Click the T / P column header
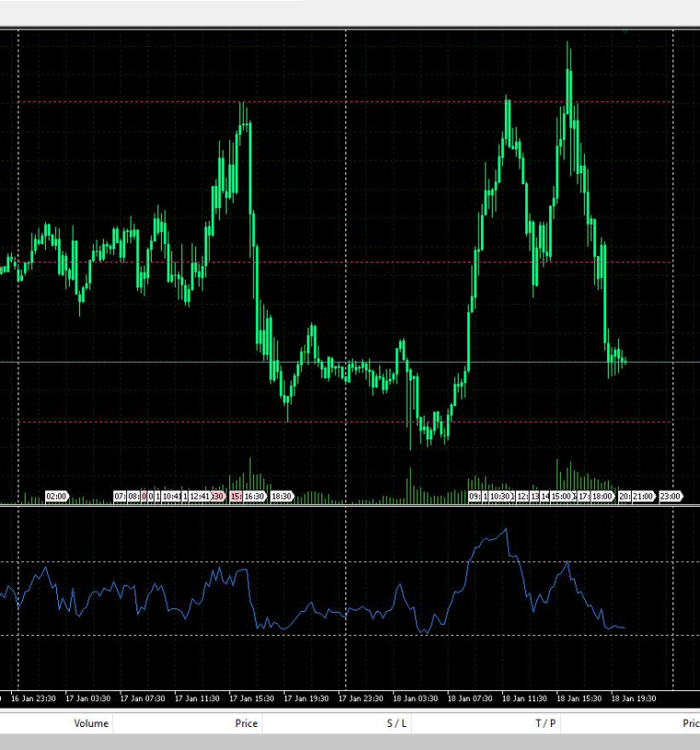The width and height of the screenshot is (700, 750). click(x=545, y=723)
